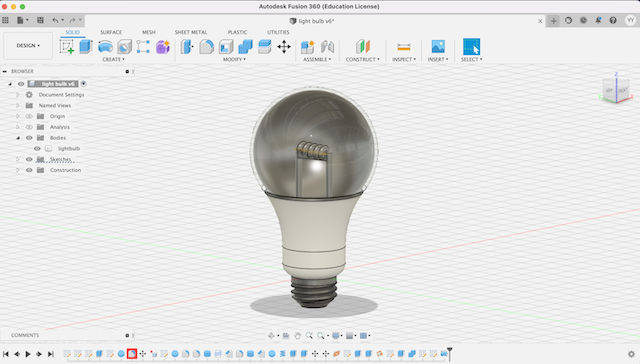Select the Press Pull tool

tap(187, 47)
